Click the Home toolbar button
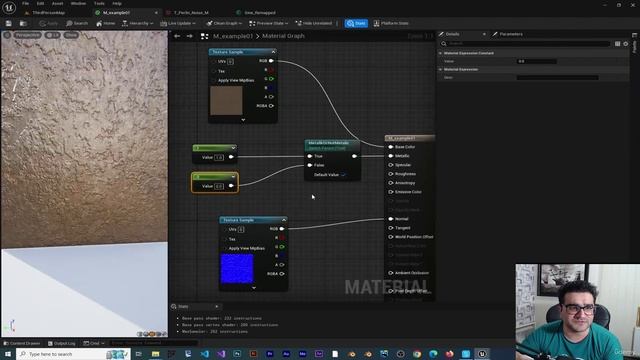The height and width of the screenshot is (360, 640). click(x=105, y=23)
